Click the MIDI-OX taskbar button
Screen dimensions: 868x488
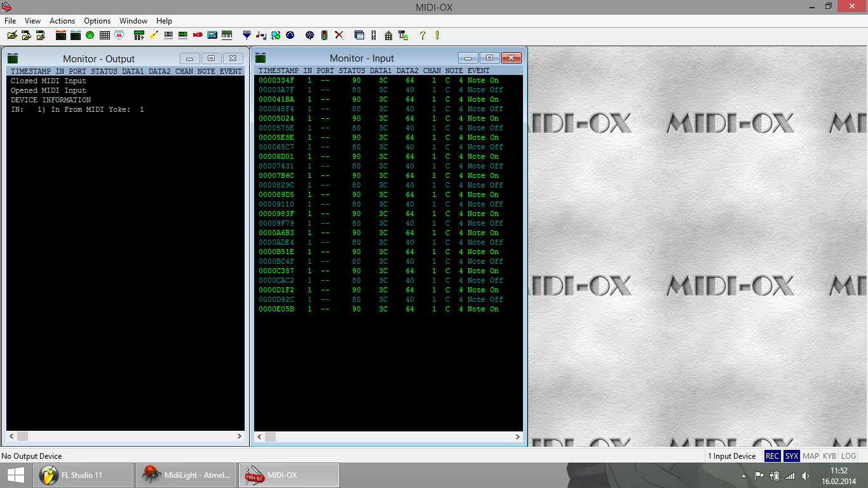pos(289,475)
